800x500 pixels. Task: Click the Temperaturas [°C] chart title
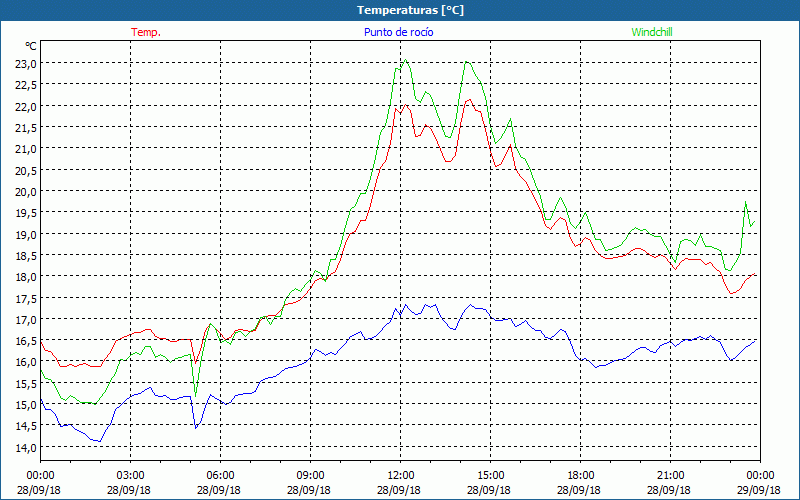coord(410,10)
